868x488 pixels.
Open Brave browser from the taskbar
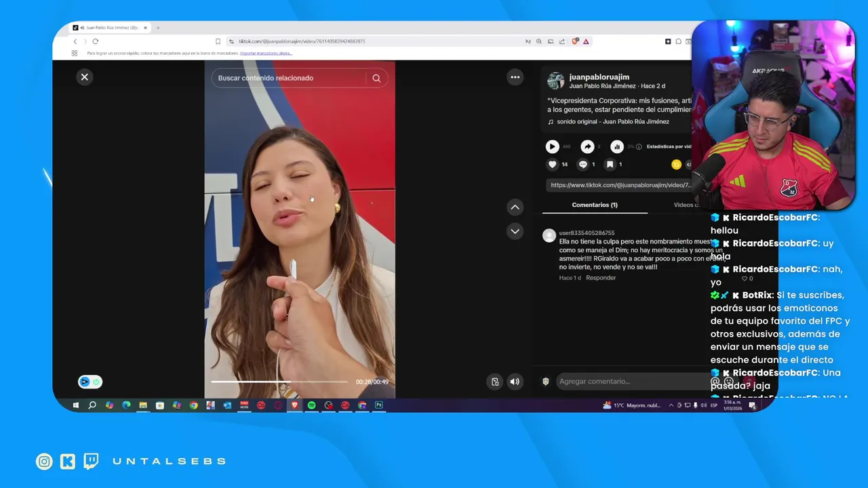[x=294, y=405]
